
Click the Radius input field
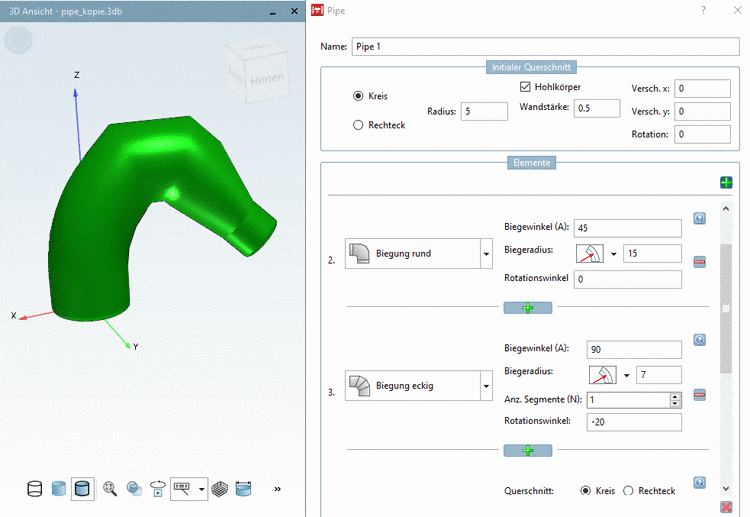pos(484,111)
